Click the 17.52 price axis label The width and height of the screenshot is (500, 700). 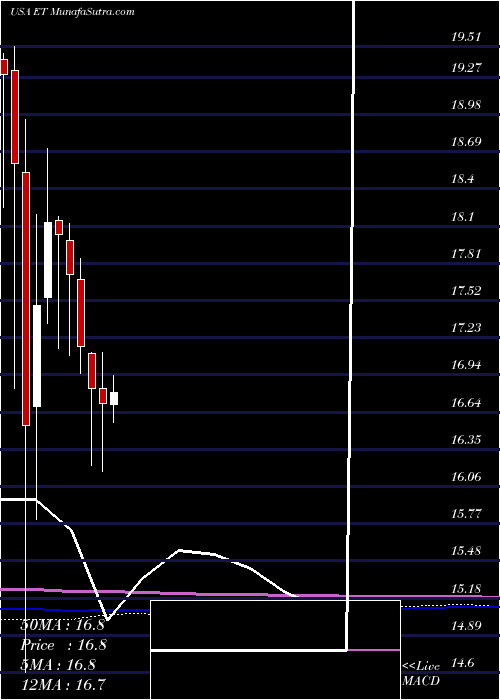tap(466, 291)
